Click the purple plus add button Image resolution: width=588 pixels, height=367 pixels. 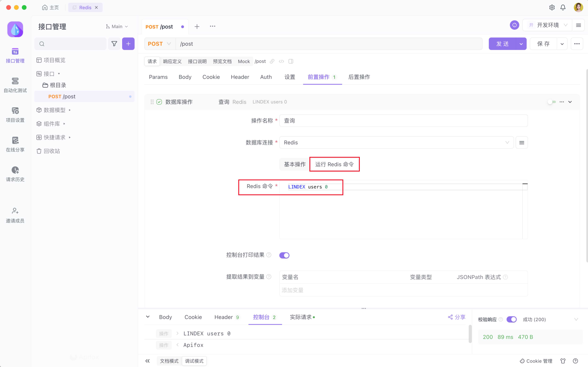coord(128,44)
